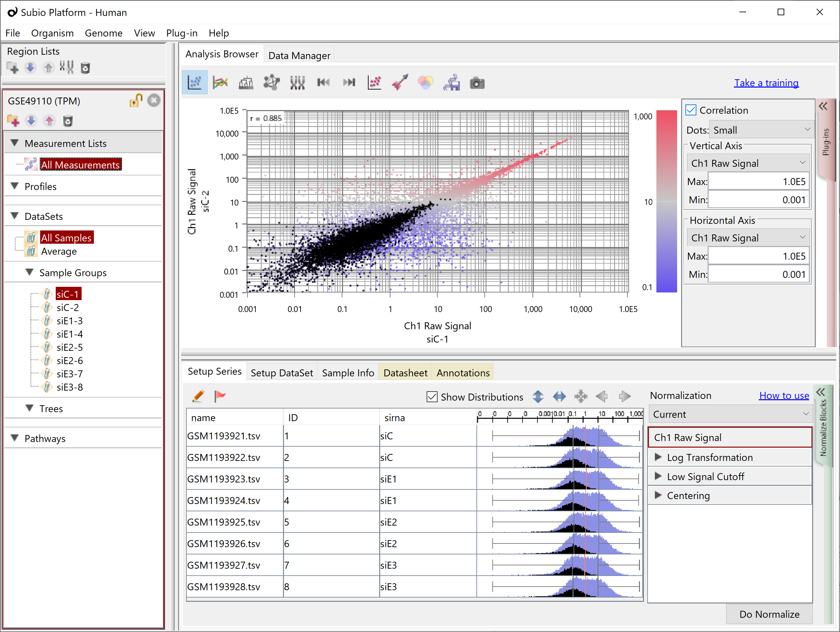Open Vertical Axis signal dropdown
The width and height of the screenshot is (840, 632).
pyautogui.click(x=748, y=163)
